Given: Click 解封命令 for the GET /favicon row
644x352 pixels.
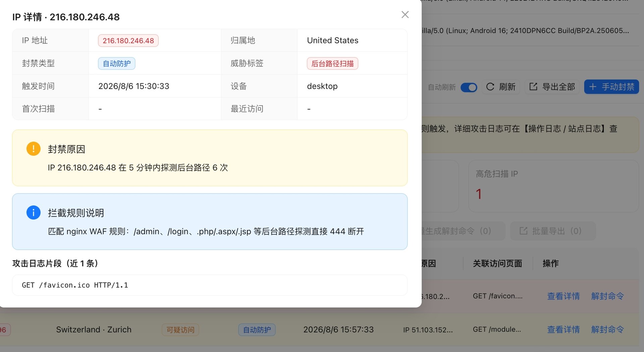Looking at the screenshot, I should pyautogui.click(x=607, y=296).
